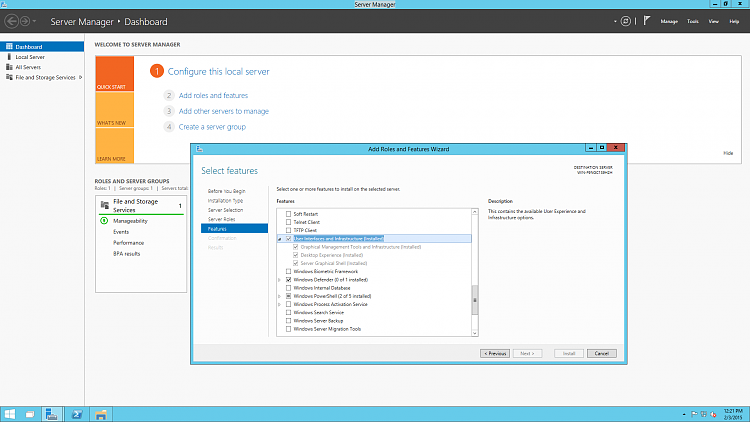Open the Windows Start button
The width and height of the screenshot is (750, 422).
point(10,414)
